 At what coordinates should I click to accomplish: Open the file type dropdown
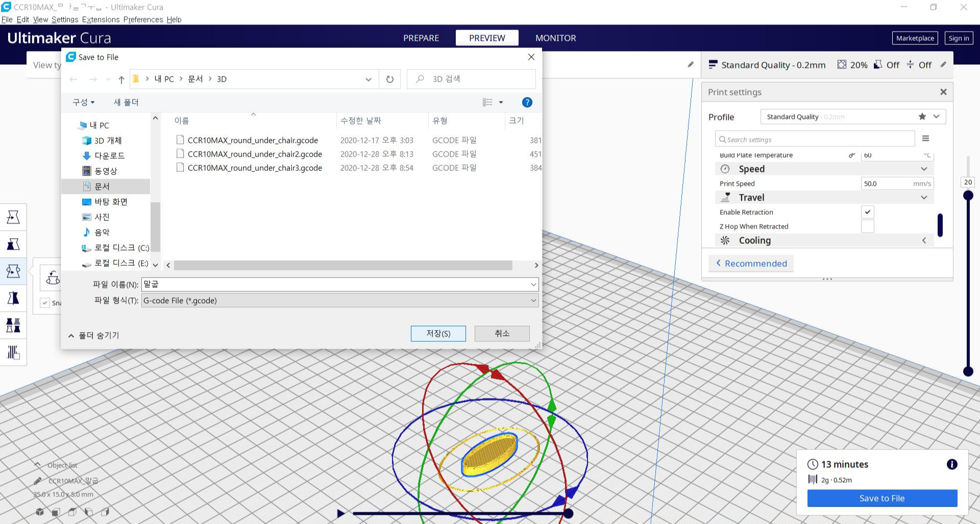coord(533,301)
